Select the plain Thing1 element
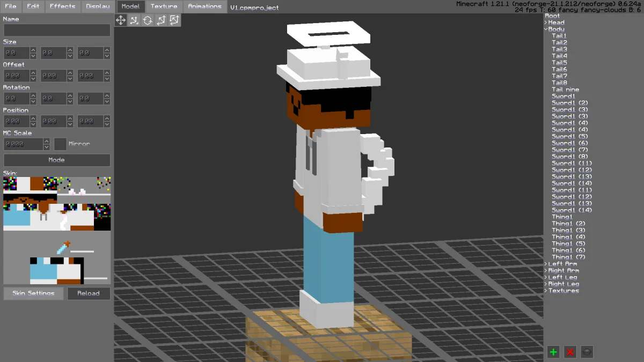 pos(562,217)
